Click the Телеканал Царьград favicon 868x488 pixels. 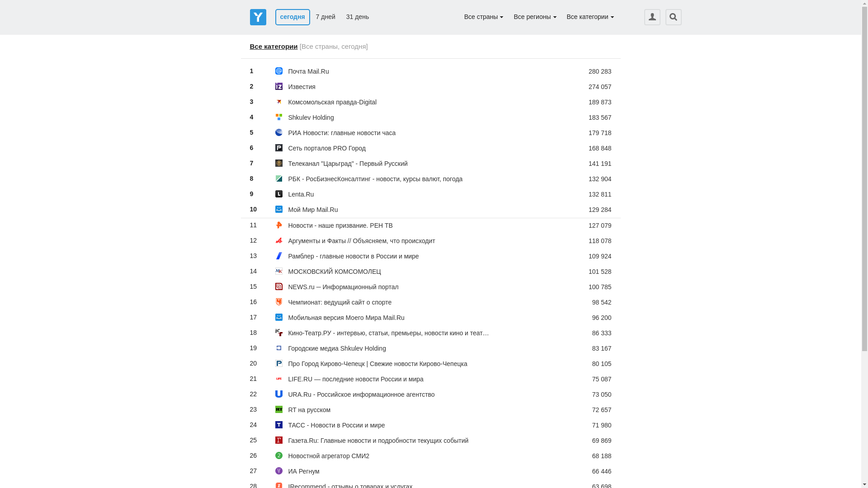pyautogui.click(x=279, y=164)
